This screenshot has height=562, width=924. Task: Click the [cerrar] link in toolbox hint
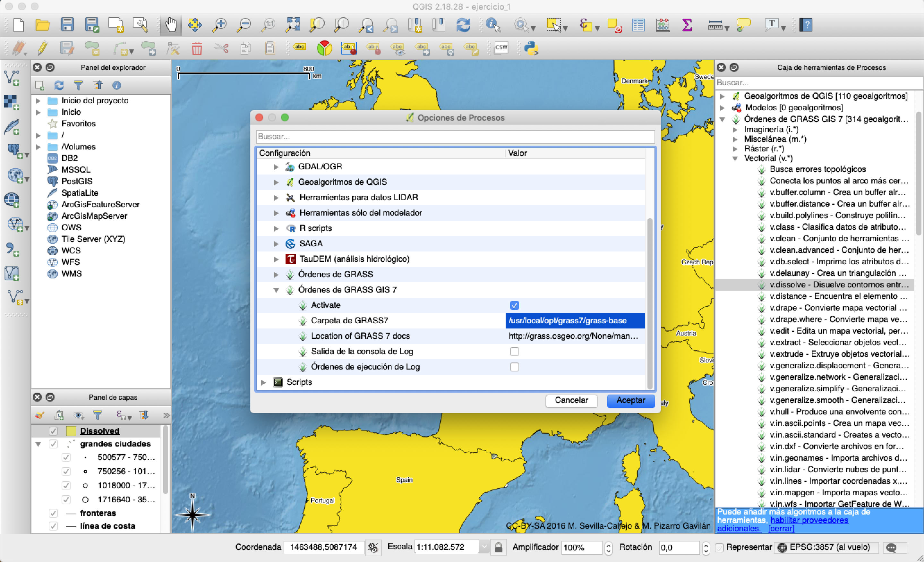pos(781,529)
